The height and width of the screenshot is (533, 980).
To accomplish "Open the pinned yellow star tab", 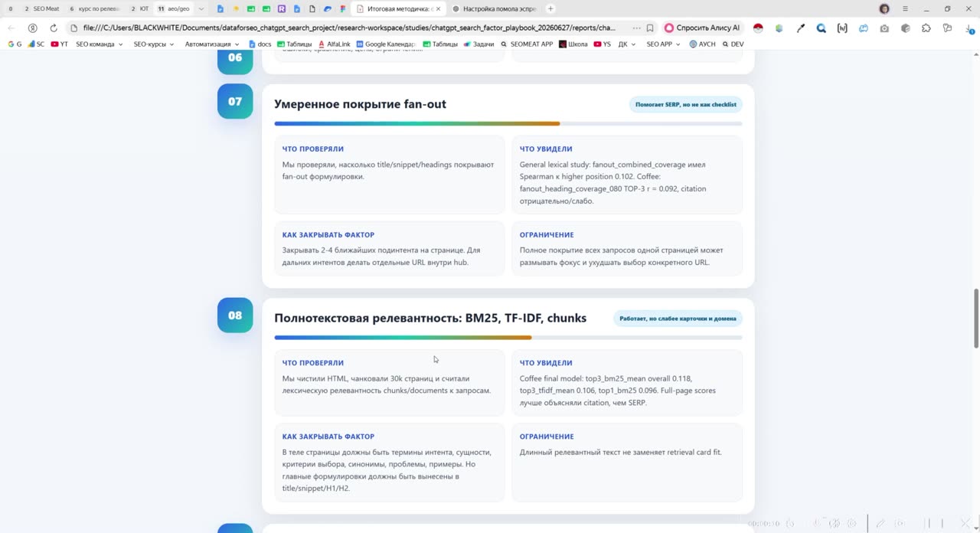I will (236, 8).
